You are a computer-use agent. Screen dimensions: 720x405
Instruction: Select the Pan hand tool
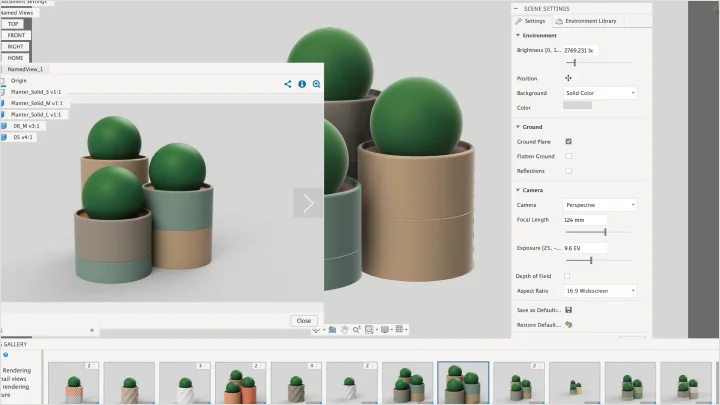pyautogui.click(x=344, y=329)
